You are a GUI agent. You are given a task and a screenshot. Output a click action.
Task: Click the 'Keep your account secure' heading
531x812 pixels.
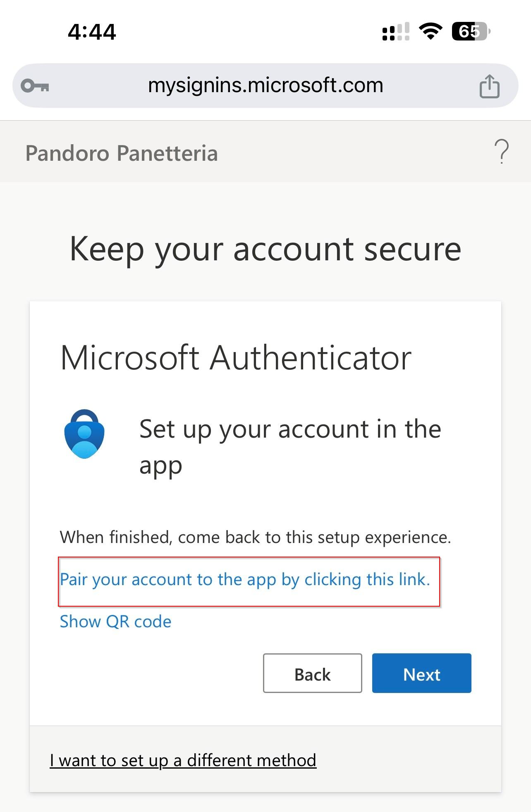pyautogui.click(x=265, y=249)
